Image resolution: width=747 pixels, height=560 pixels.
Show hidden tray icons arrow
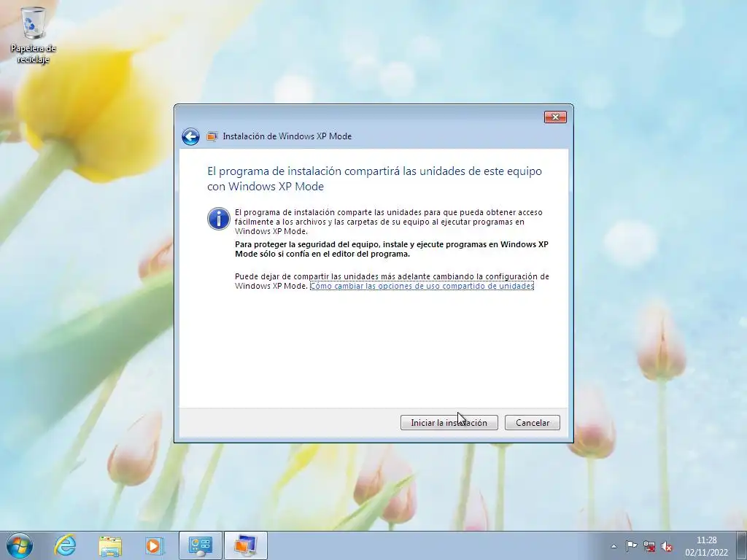tap(614, 546)
